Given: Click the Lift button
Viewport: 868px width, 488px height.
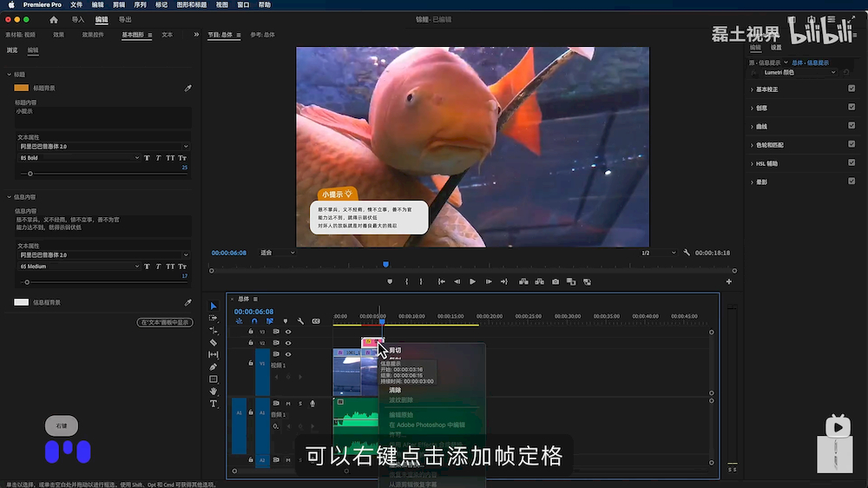Looking at the screenshot, I should tap(523, 282).
